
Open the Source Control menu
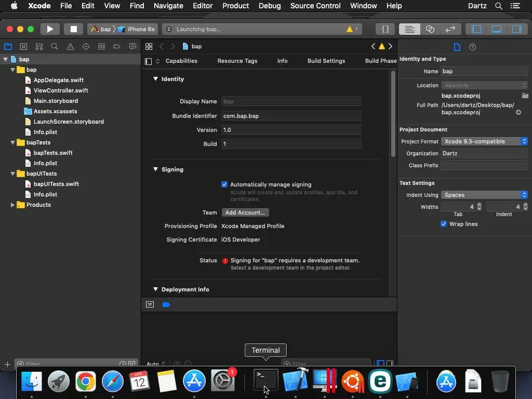315,6
